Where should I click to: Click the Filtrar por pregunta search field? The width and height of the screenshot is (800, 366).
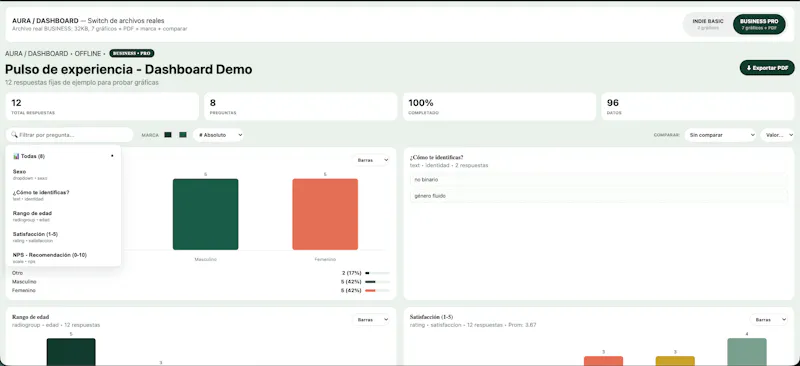(x=70, y=135)
